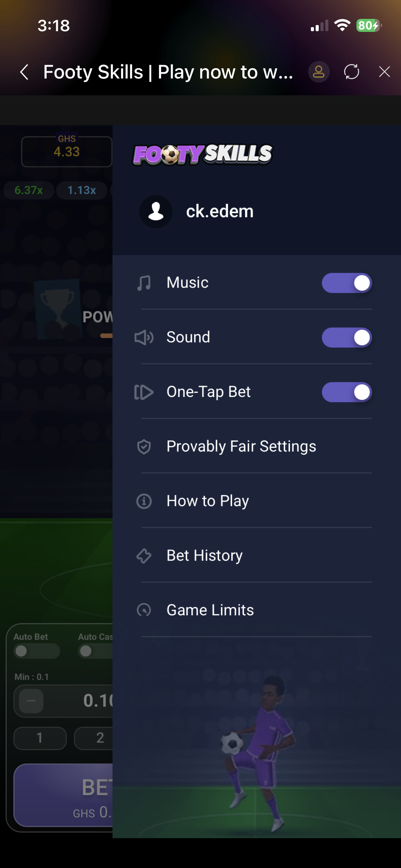Select the 6.37x multiplier history chip
This screenshot has width=401, height=868.
coord(29,190)
